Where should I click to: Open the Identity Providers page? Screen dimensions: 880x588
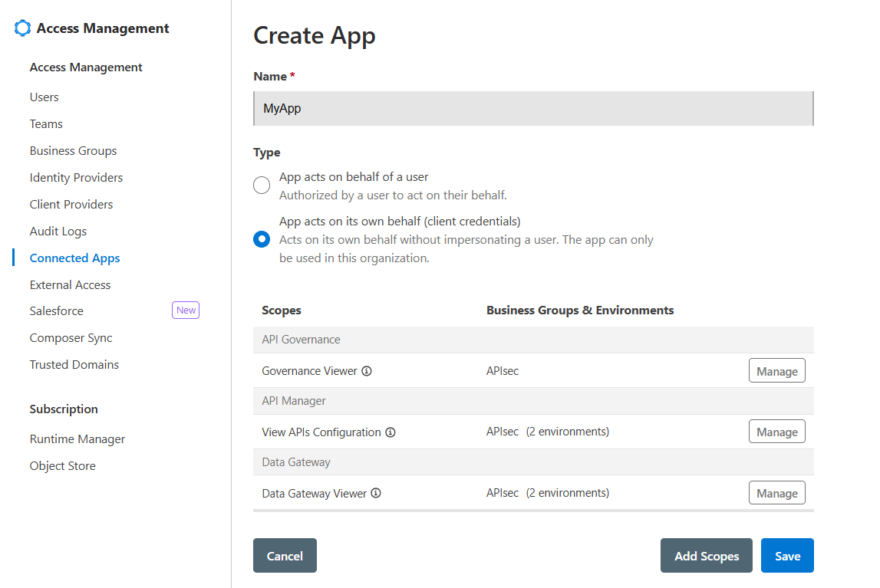point(76,177)
